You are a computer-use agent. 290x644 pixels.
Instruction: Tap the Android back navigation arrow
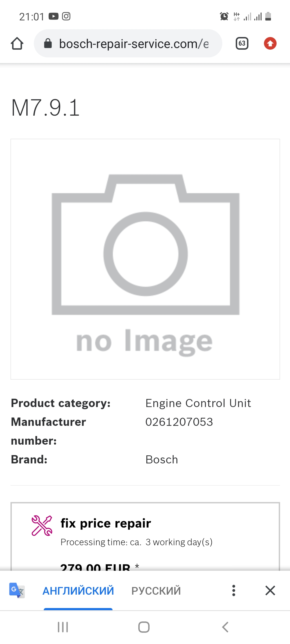point(225,627)
